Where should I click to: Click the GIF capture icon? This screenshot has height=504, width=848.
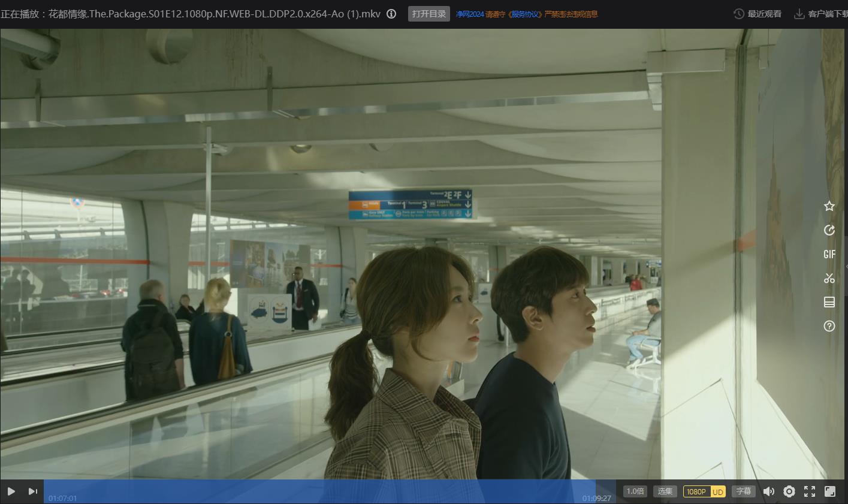829,254
